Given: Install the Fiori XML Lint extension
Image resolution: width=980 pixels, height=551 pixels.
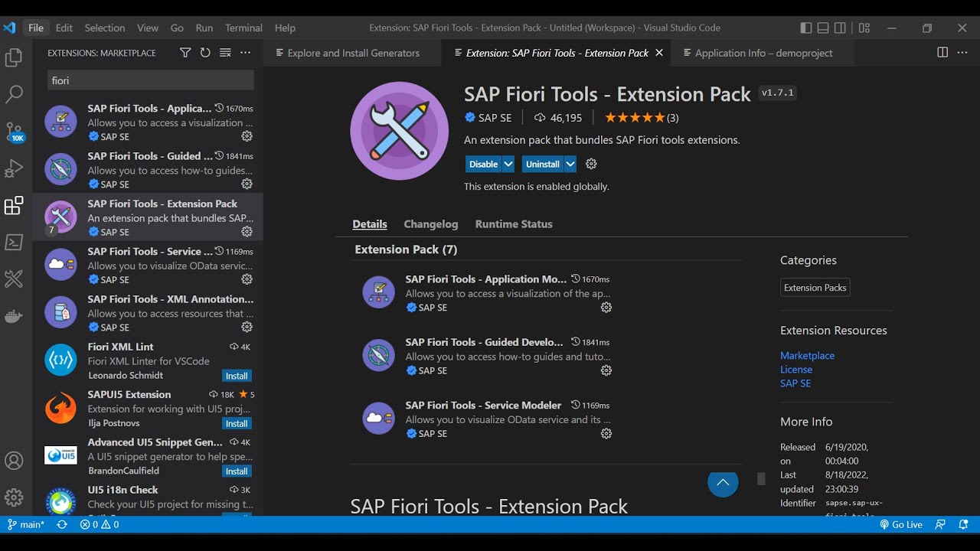Looking at the screenshot, I should tap(237, 376).
